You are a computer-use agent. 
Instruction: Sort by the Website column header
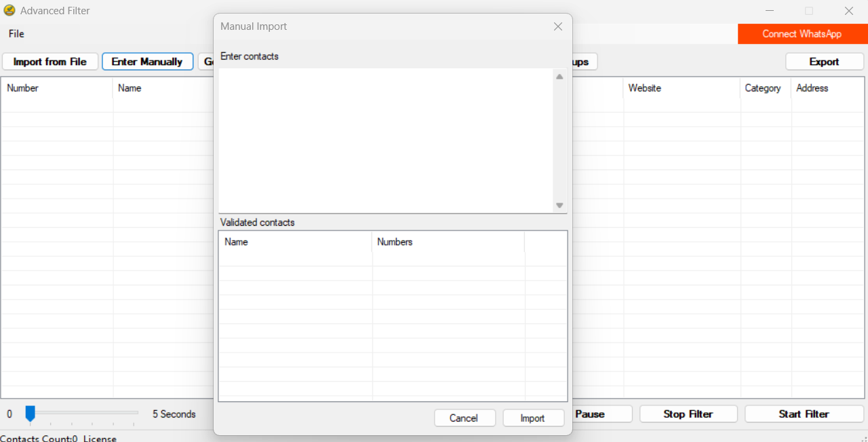click(x=681, y=88)
